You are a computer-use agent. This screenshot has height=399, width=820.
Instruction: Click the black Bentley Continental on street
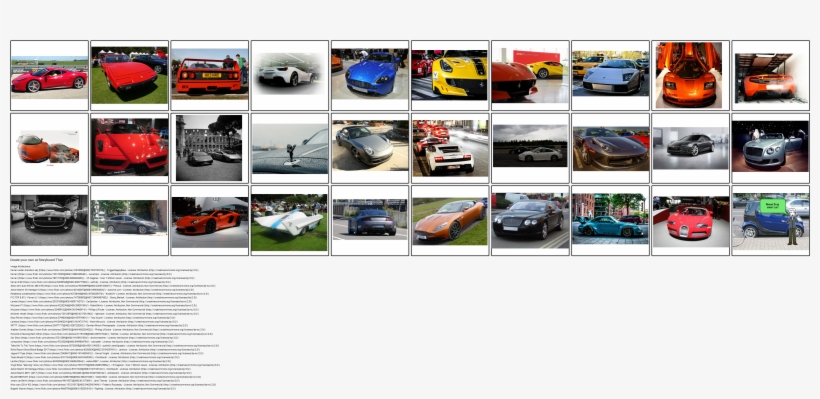click(x=530, y=220)
